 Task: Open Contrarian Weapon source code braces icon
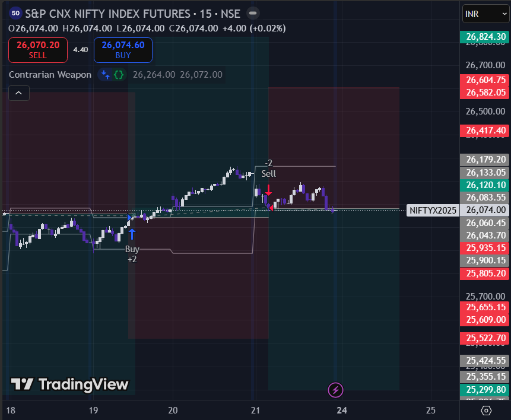119,75
